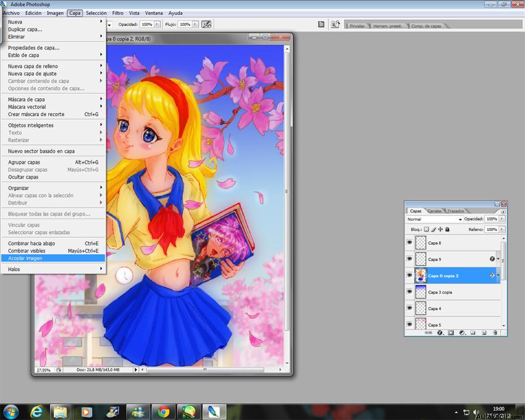Click status bar preview icon near zoom
This screenshot has width=525, height=420.
59,370
